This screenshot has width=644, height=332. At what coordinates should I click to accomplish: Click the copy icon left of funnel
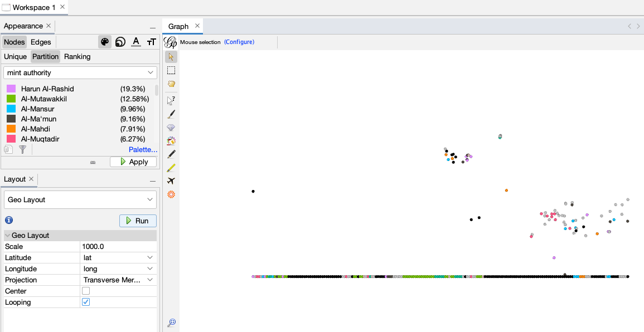coord(8,149)
